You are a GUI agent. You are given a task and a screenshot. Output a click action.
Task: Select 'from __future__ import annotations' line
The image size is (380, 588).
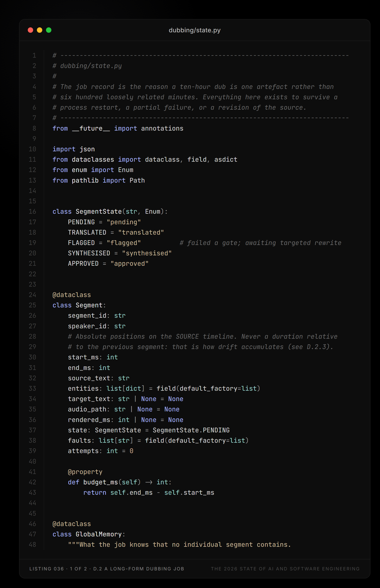(118, 128)
